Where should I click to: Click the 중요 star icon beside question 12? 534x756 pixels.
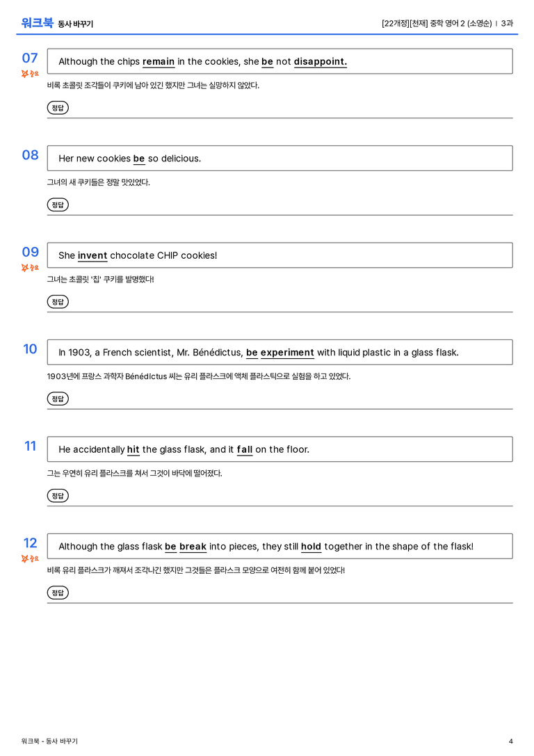[30, 558]
